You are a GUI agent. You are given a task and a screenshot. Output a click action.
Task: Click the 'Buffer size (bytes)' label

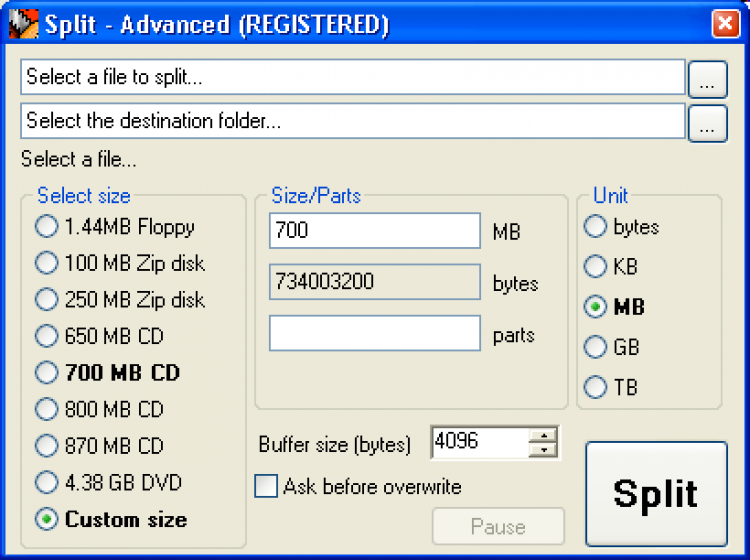(x=334, y=445)
